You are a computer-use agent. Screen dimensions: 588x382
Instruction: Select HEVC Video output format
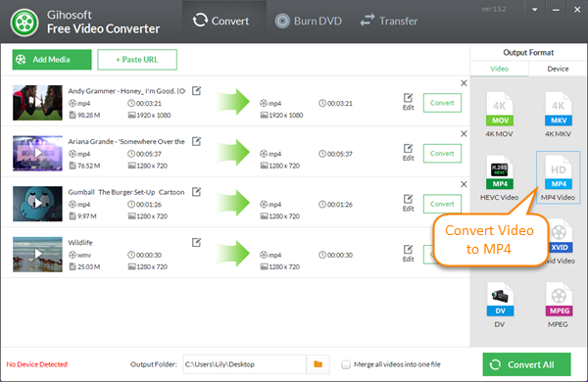[499, 177]
